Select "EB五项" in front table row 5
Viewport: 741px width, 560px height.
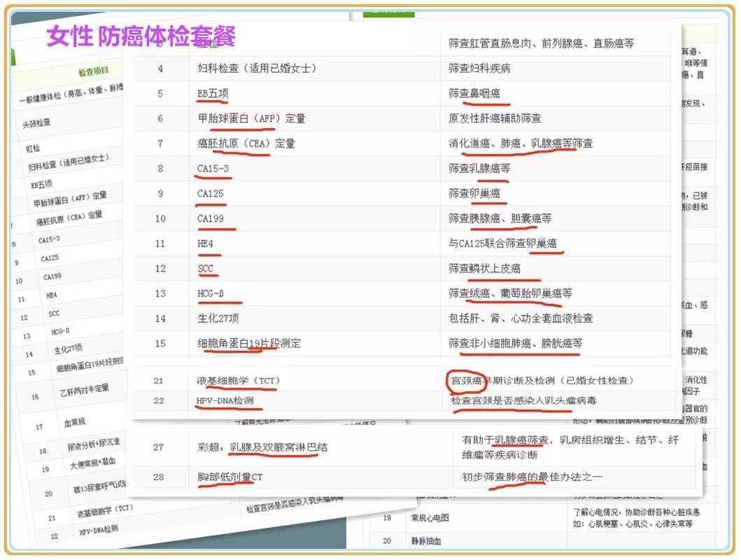(x=213, y=93)
